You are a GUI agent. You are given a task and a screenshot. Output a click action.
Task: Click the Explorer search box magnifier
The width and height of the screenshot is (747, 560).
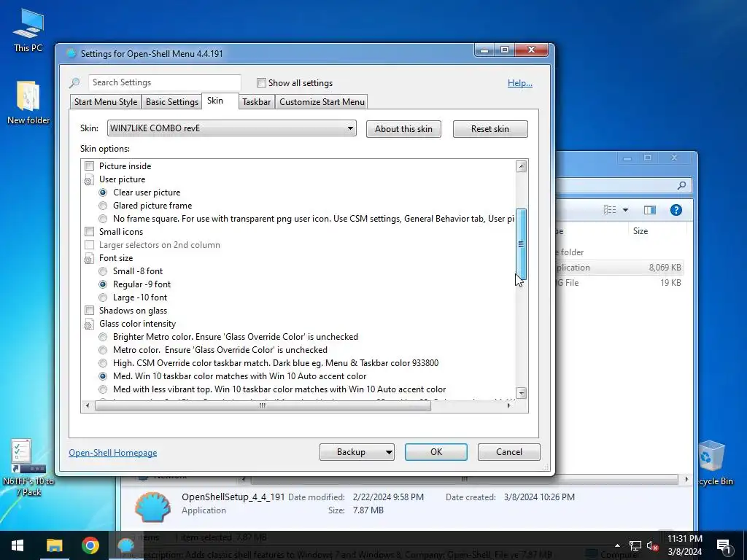(682, 185)
